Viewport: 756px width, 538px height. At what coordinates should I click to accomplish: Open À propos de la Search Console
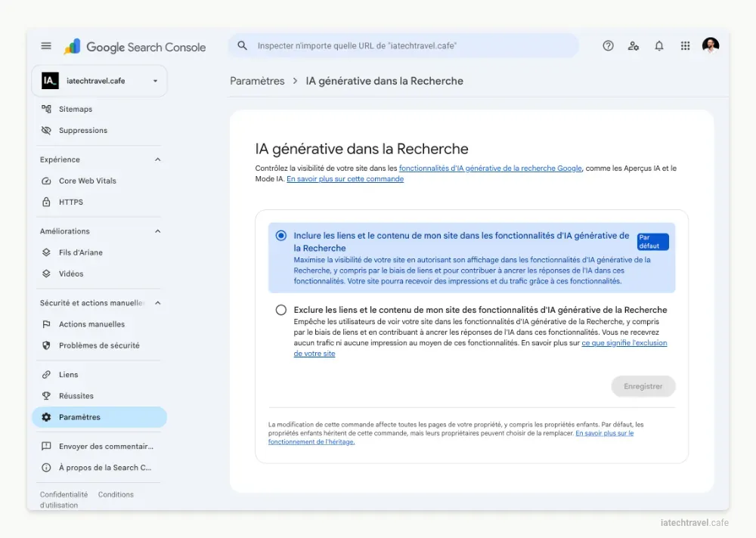click(x=99, y=468)
